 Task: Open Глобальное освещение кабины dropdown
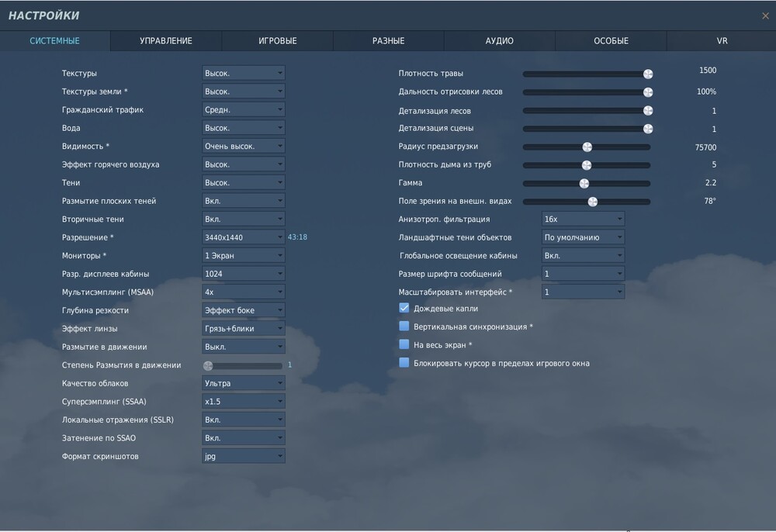point(583,256)
